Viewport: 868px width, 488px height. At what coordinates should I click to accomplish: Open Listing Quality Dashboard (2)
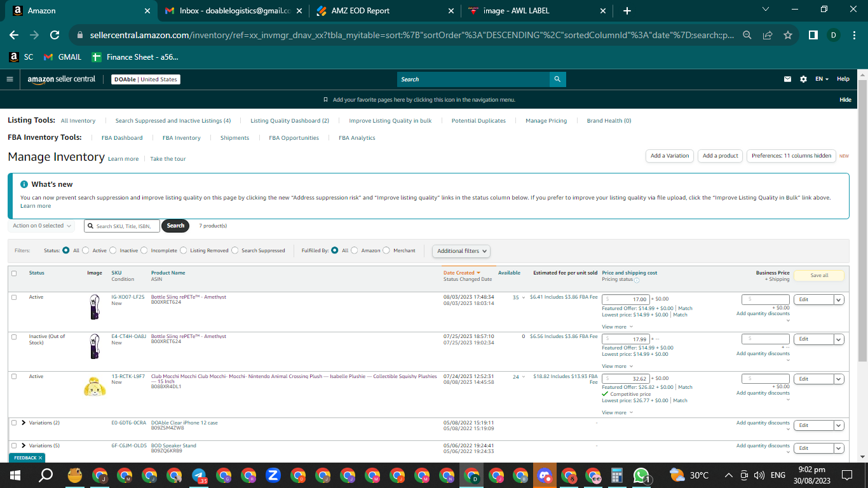[290, 121]
